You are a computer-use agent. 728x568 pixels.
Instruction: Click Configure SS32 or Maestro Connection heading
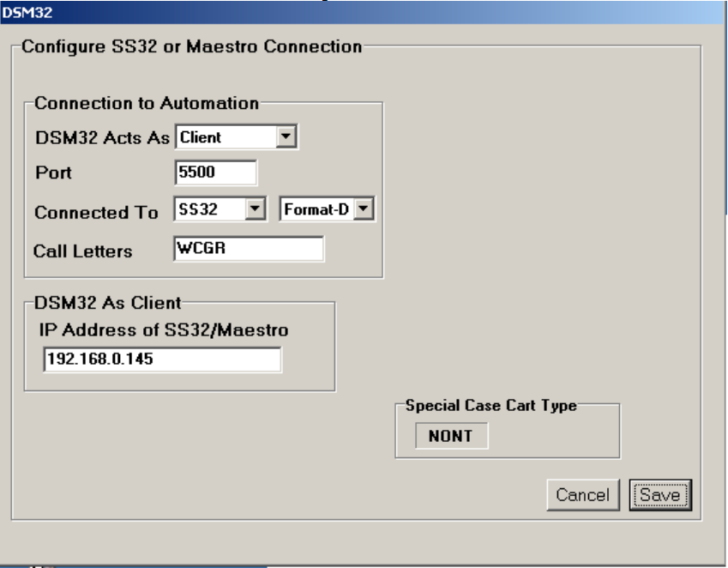pyautogui.click(x=190, y=46)
